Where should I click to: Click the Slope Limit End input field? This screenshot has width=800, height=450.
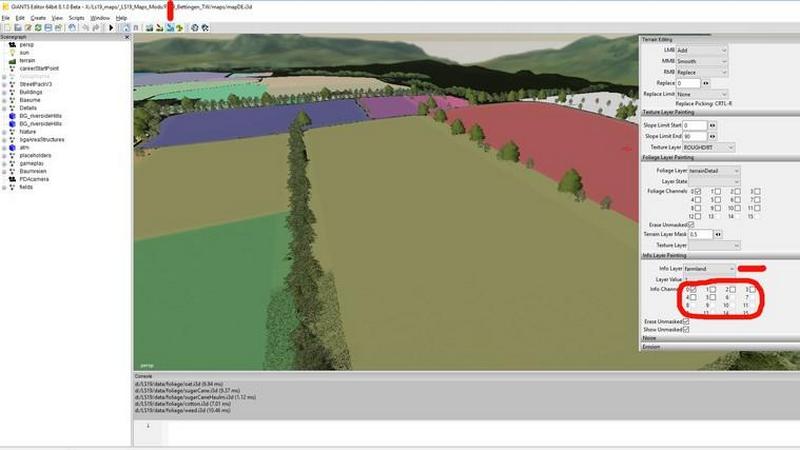coord(695,136)
